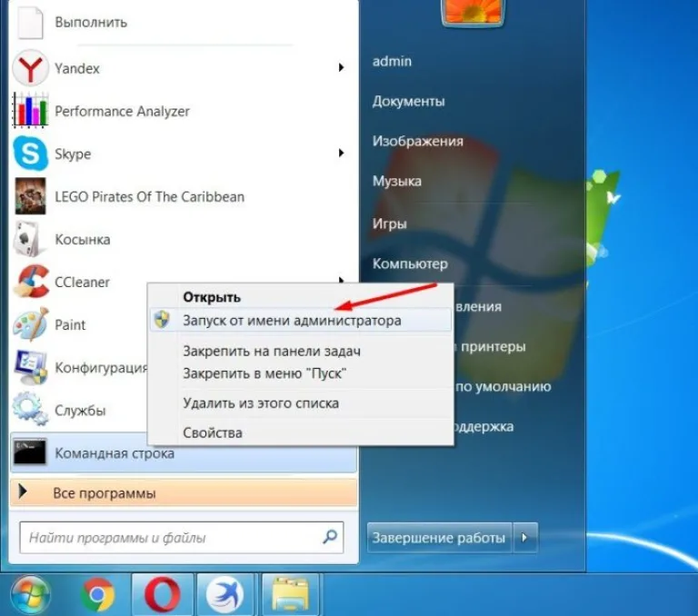Open the blue bird app on taskbar
This screenshot has height=616, width=698.
coord(224,594)
